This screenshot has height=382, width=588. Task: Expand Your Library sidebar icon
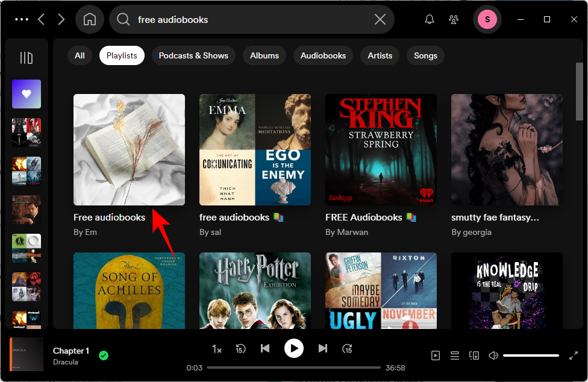(x=27, y=58)
